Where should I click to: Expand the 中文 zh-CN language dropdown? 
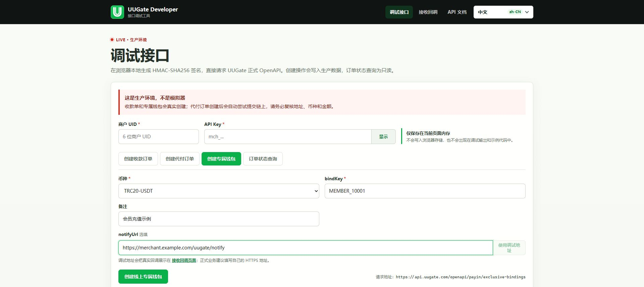click(503, 12)
